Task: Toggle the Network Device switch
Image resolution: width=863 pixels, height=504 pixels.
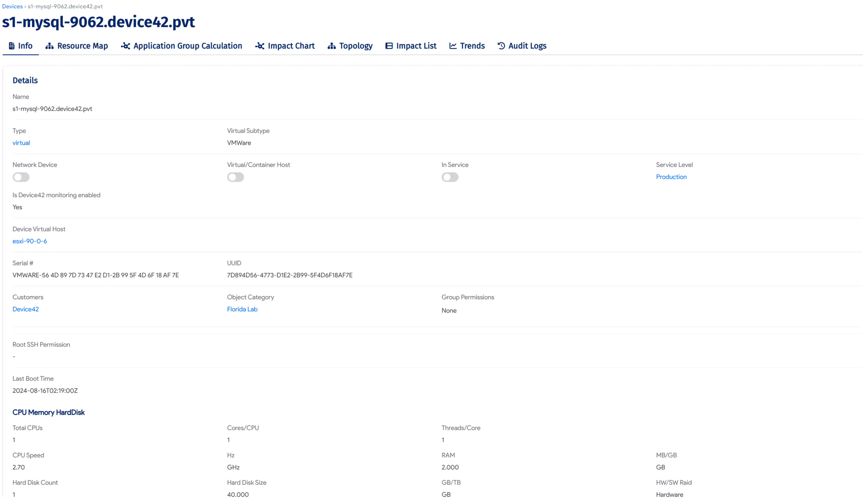Action: [21, 177]
